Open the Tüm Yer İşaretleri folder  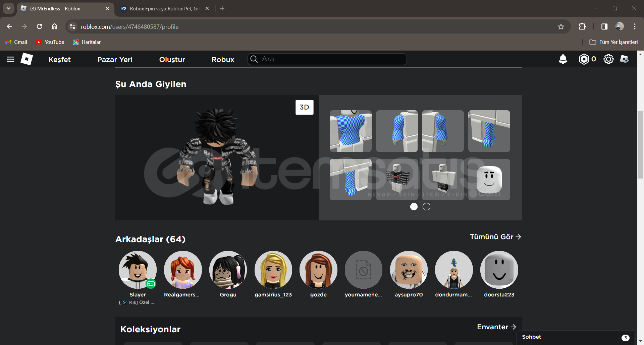pyautogui.click(x=614, y=42)
